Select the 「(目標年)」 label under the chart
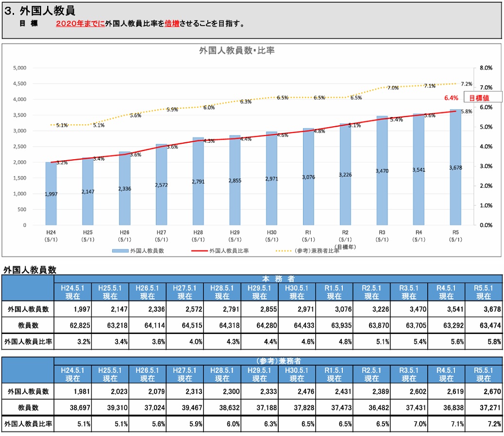This screenshot has width=504, height=436. 345,247
